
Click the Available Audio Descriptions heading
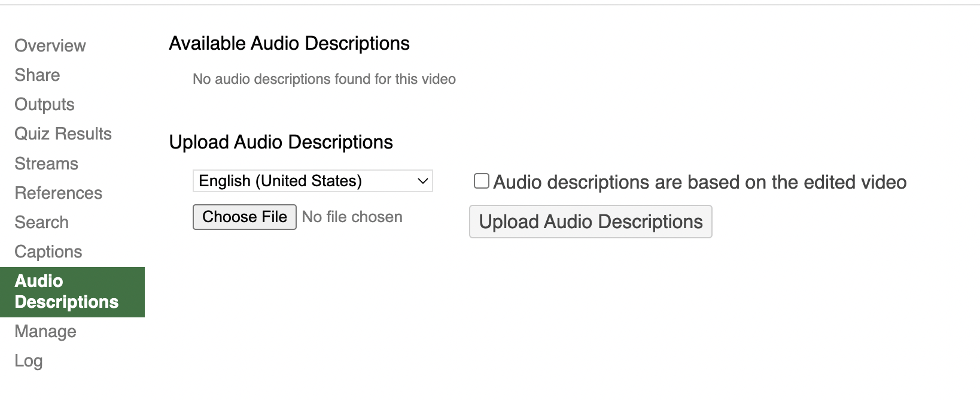pyautogui.click(x=289, y=43)
